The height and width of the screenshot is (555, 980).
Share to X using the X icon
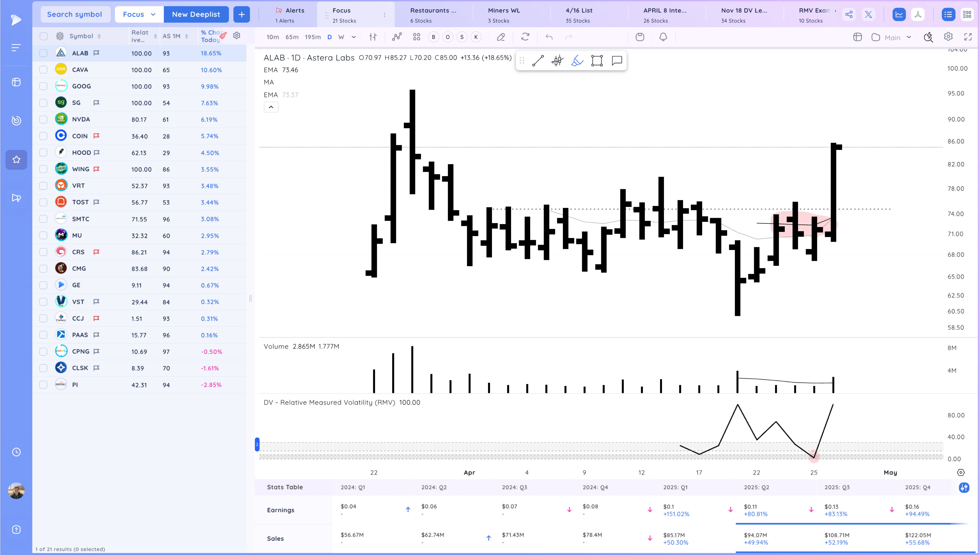coord(868,14)
